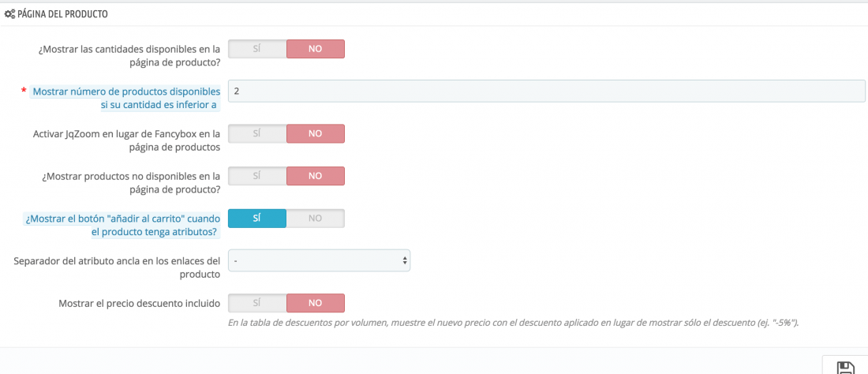The width and height of the screenshot is (868, 374).
Task: Click NO on the JqZoom toggle
Action: [316, 133]
